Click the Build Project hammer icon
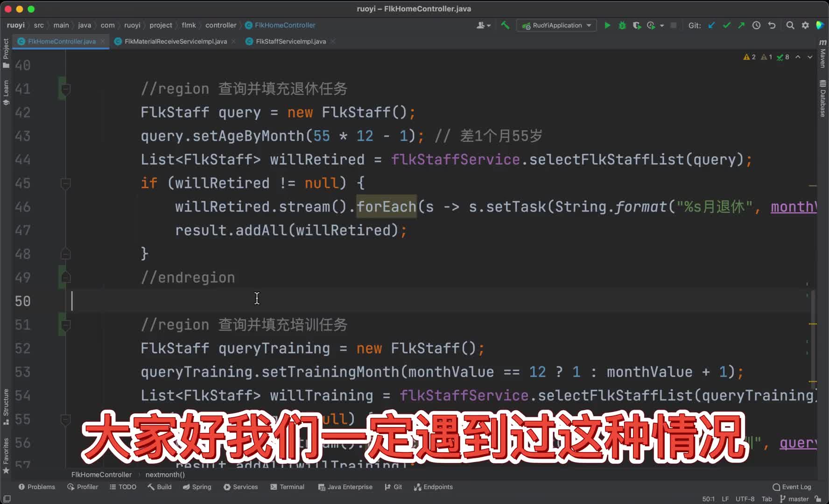Viewport: 829px width, 504px height. pos(505,25)
